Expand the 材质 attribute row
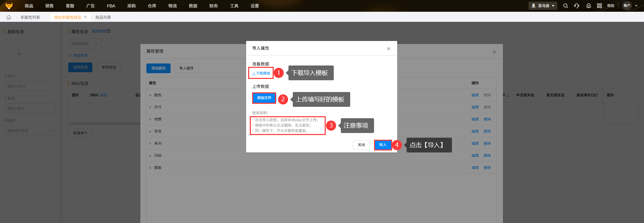 tap(150, 120)
